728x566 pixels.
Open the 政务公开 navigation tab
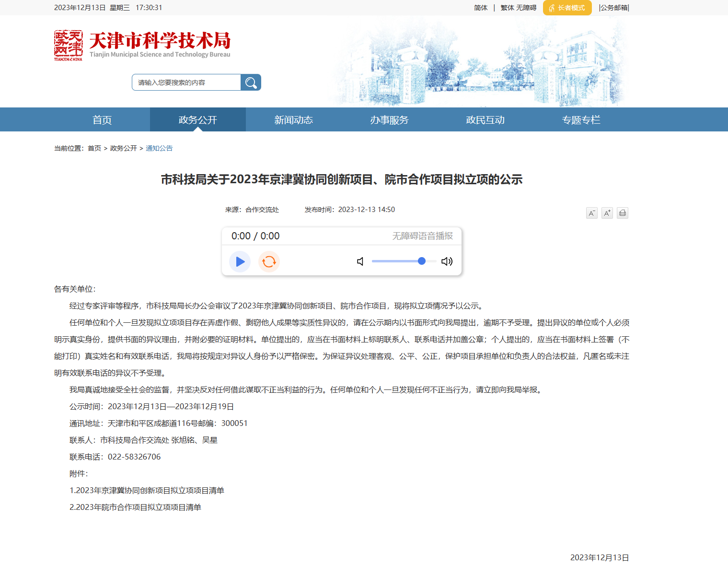[x=198, y=120]
